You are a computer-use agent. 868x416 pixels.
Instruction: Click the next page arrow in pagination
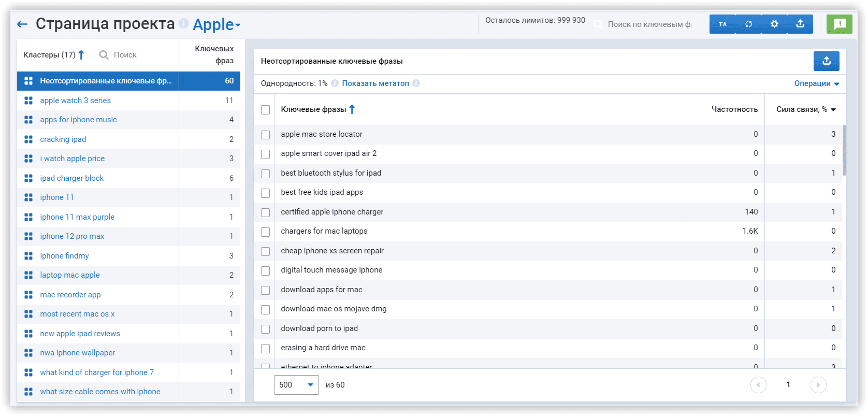[x=818, y=385]
